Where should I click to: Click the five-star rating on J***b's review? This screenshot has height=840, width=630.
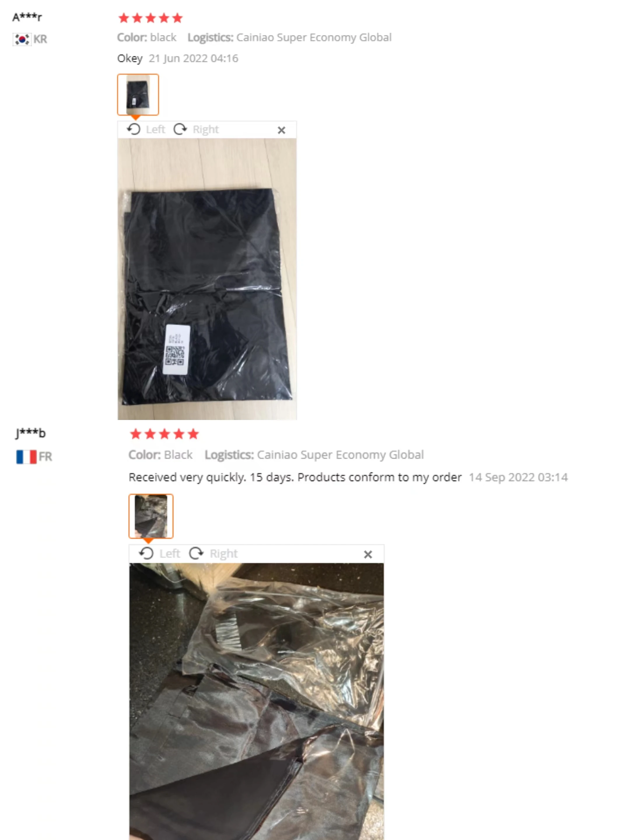(x=164, y=434)
